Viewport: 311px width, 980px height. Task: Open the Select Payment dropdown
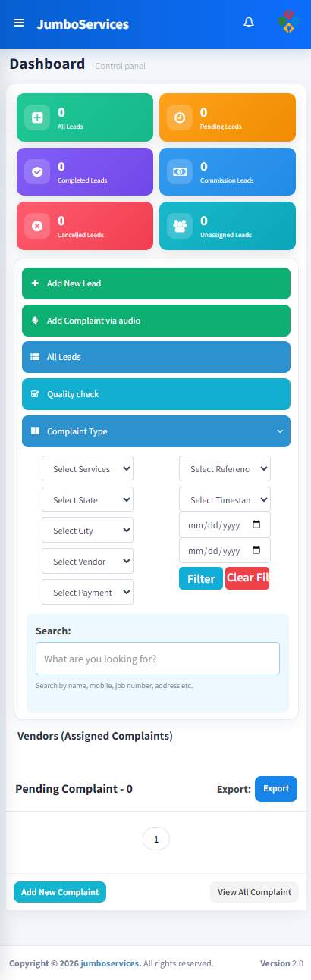(x=87, y=592)
